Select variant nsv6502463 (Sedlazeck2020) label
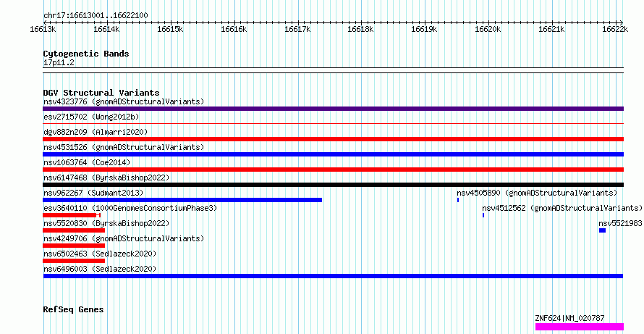 pyautogui.click(x=100, y=254)
